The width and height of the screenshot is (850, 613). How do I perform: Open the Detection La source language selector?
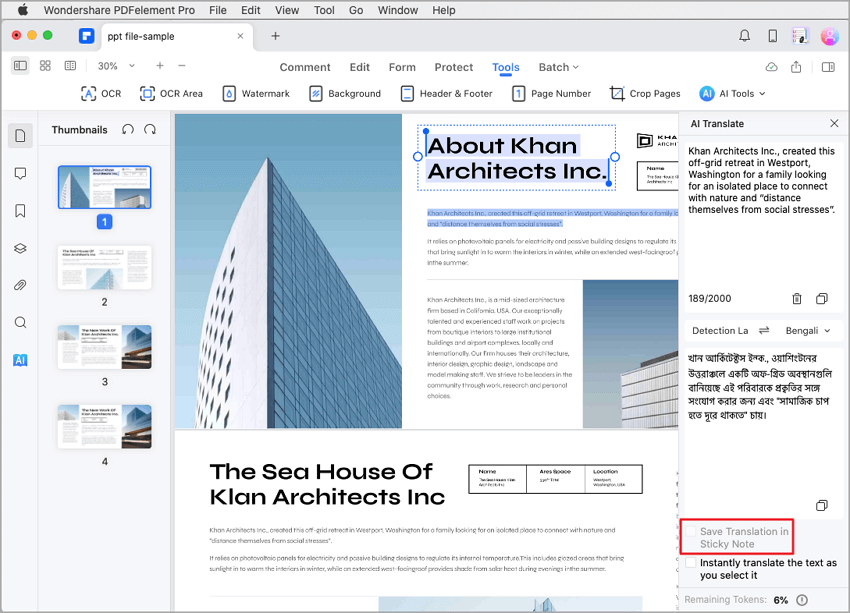point(720,331)
